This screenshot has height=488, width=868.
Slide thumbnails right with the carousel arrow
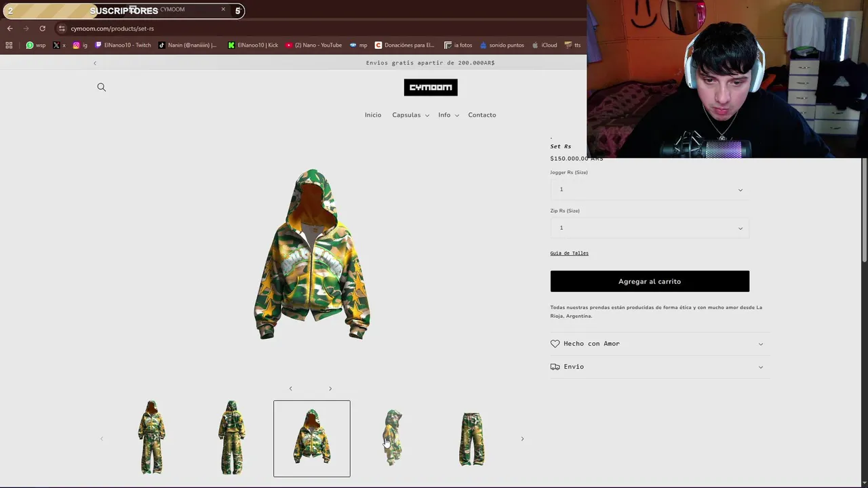click(x=522, y=439)
